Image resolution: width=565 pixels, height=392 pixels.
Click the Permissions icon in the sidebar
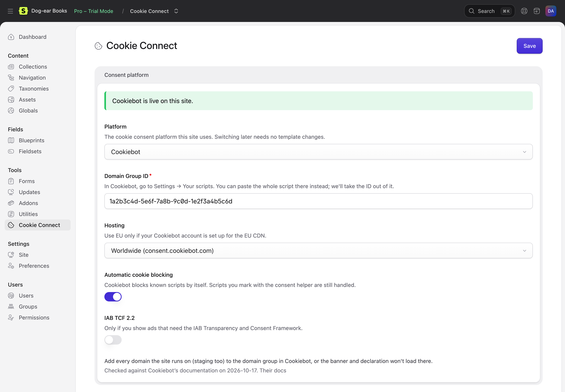[x=11, y=318]
